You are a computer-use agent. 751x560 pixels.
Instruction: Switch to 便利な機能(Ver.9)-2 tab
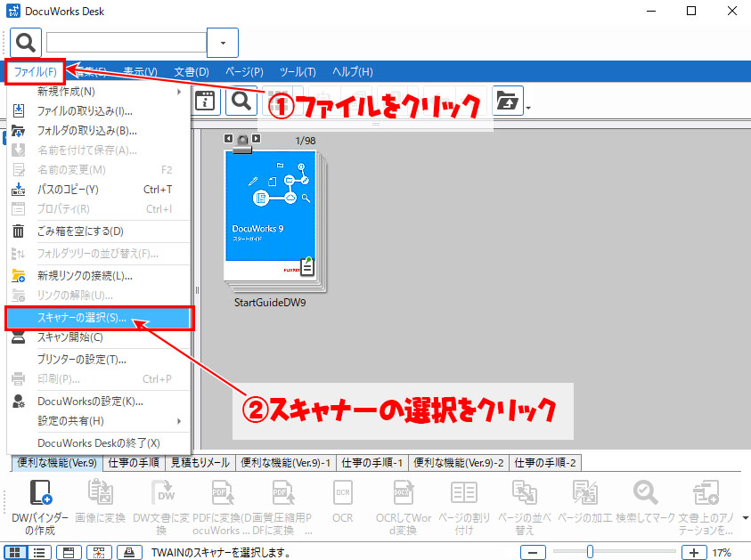point(459,463)
